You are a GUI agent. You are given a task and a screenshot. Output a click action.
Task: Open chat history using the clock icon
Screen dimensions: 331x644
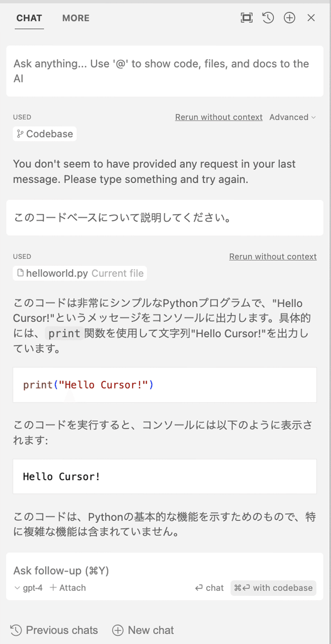[268, 17]
